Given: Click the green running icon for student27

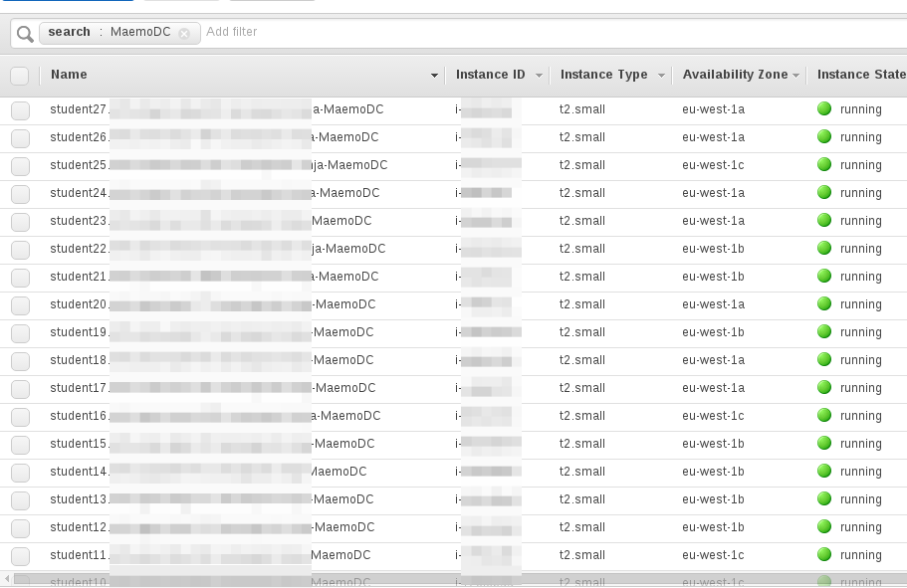Looking at the screenshot, I should coord(824,109).
